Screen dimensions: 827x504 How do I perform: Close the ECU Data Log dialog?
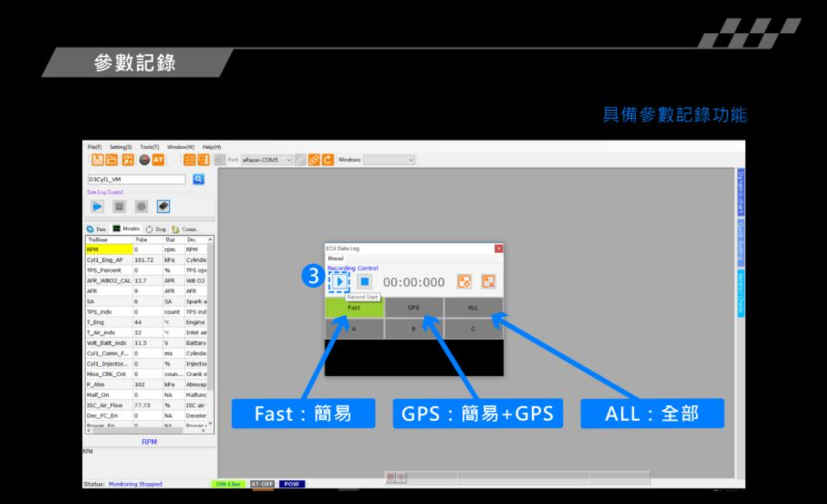pyautogui.click(x=499, y=248)
